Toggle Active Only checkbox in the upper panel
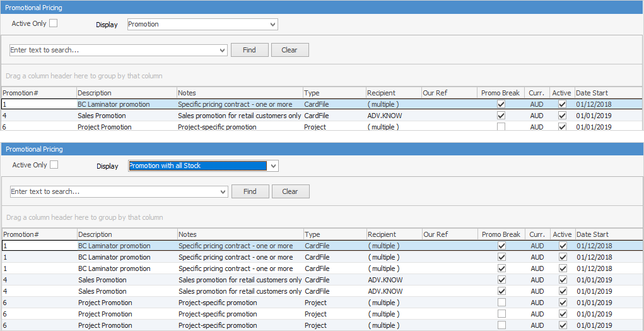Image resolution: width=644 pixels, height=331 pixels. point(54,23)
